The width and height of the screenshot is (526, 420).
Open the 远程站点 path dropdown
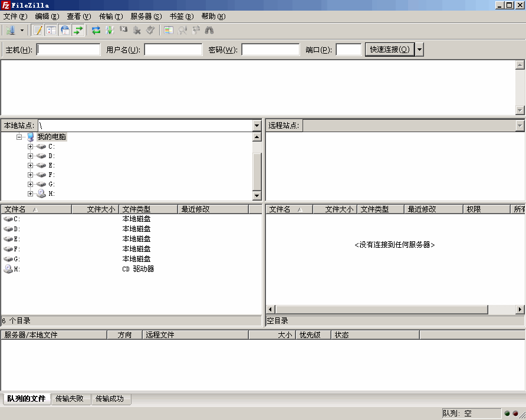tap(520, 126)
